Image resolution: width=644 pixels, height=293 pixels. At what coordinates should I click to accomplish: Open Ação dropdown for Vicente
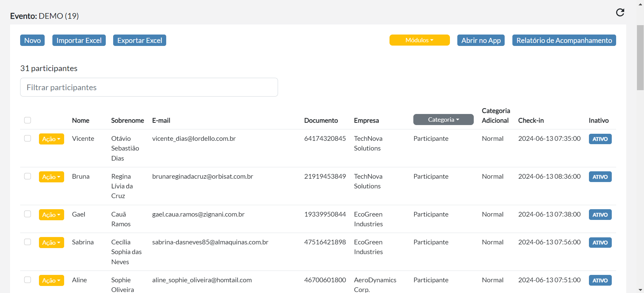tap(51, 139)
